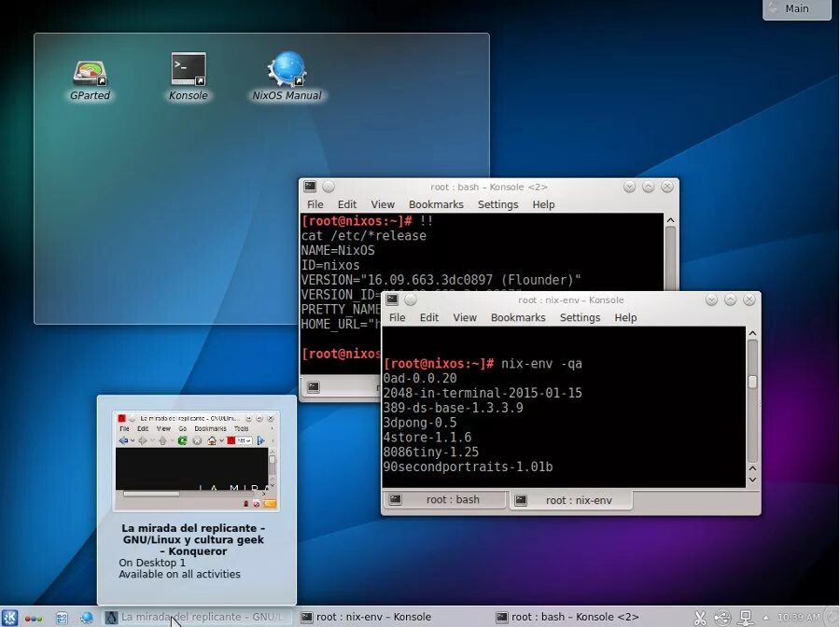Launch Konsole from the desktop icon
Image resolution: width=840 pixels, height=627 pixels.
click(x=188, y=77)
